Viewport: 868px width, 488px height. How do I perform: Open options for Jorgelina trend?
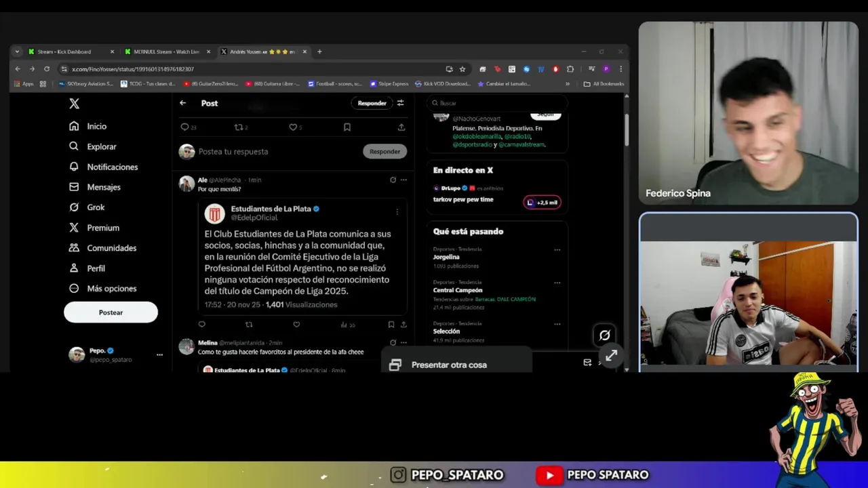point(557,249)
